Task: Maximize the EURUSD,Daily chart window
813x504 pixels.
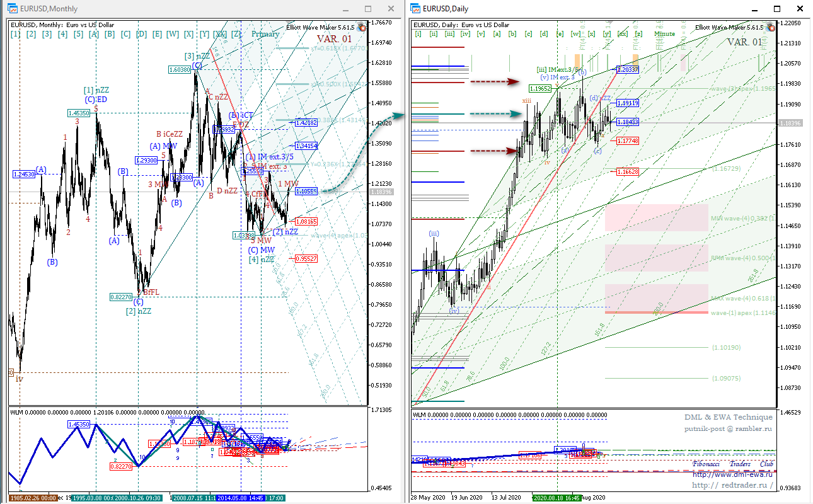Action: coord(778,9)
